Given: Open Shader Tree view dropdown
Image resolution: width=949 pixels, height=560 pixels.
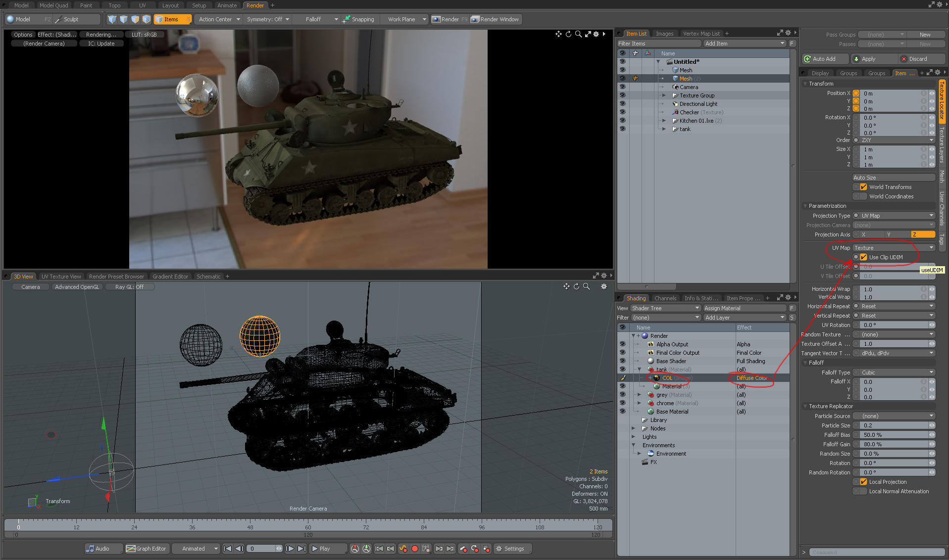Looking at the screenshot, I should click(x=665, y=308).
